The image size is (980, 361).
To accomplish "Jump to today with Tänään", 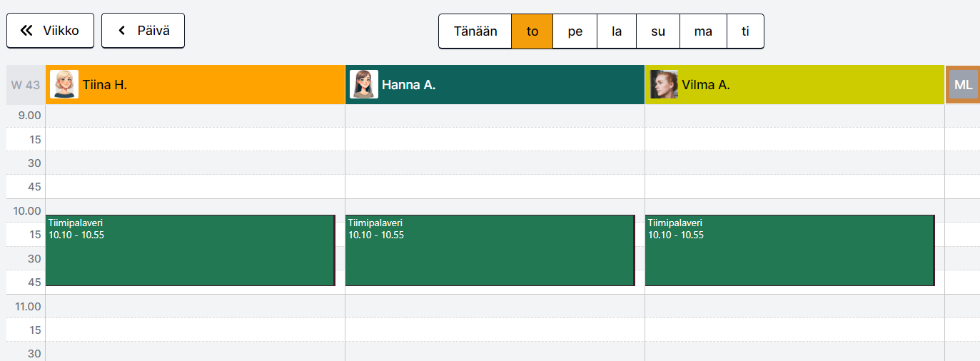I will point(475,31).
